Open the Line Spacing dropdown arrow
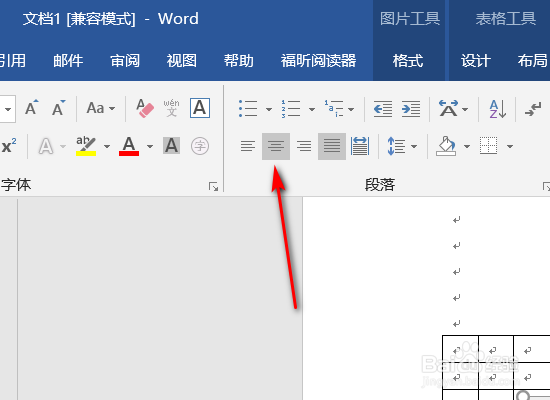 coord(414,146)
